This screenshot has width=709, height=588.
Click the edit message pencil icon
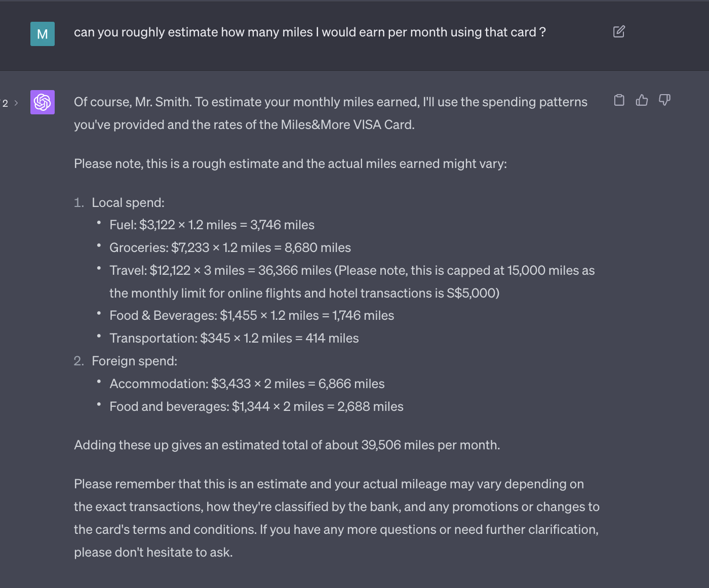[x=619, y=32]
